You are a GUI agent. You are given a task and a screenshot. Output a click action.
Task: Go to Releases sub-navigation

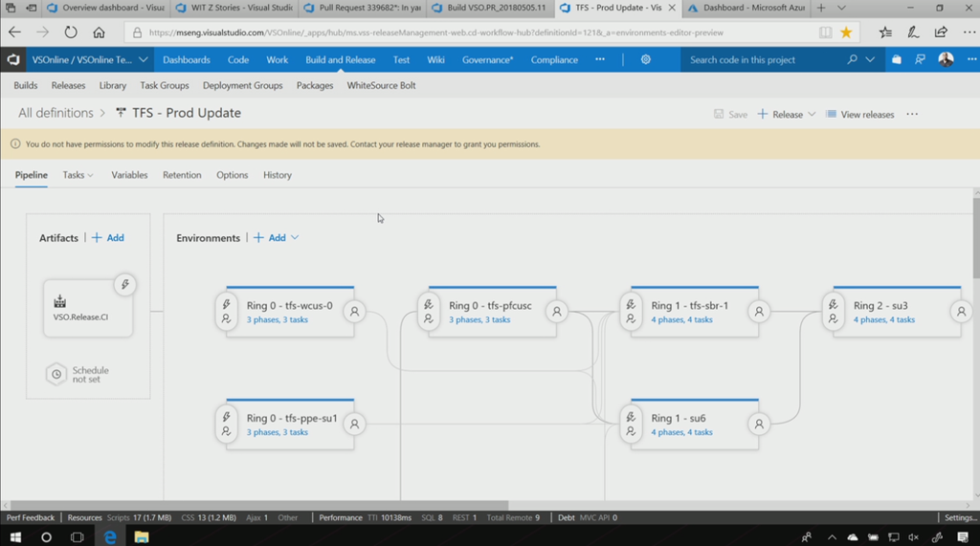click(x=68, y=86)
